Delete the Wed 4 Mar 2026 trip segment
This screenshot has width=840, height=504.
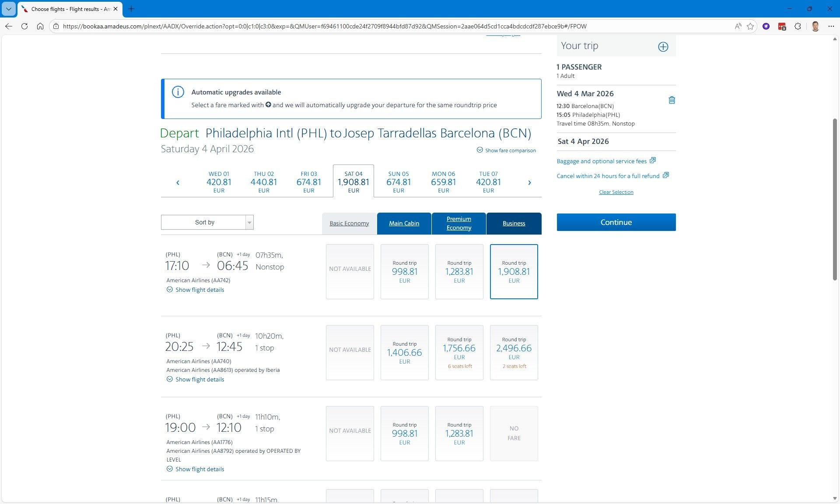pos(672,100)
